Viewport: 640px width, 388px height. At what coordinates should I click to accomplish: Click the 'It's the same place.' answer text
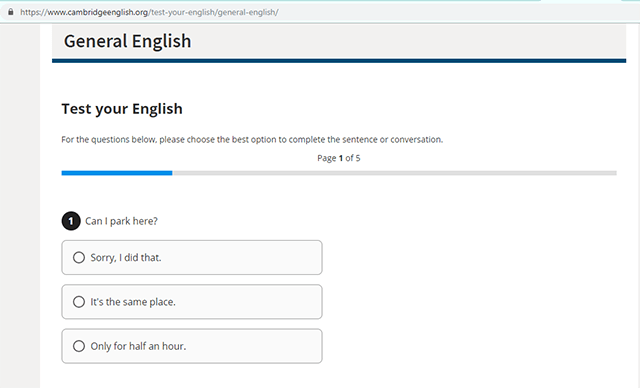click(x=133, y=302)
